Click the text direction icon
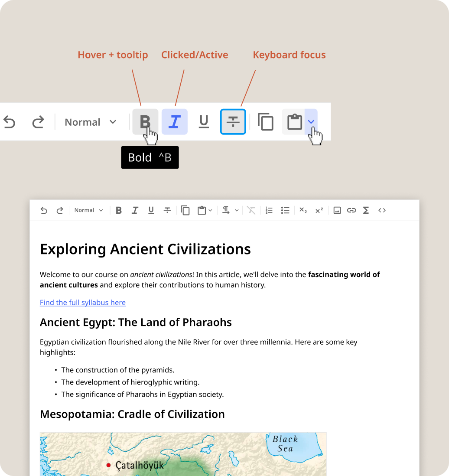Screen dimensions: 449x476 point(226,210)
